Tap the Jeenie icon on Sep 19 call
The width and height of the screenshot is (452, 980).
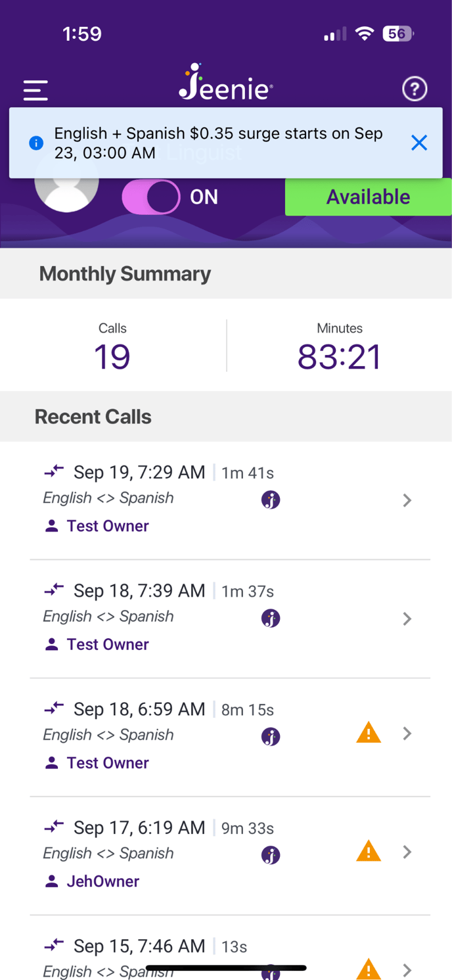(x=271, y=500)
